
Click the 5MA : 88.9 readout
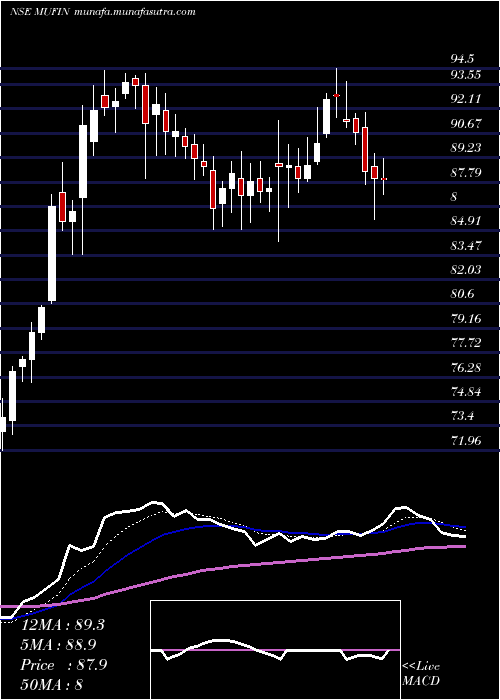58,645
